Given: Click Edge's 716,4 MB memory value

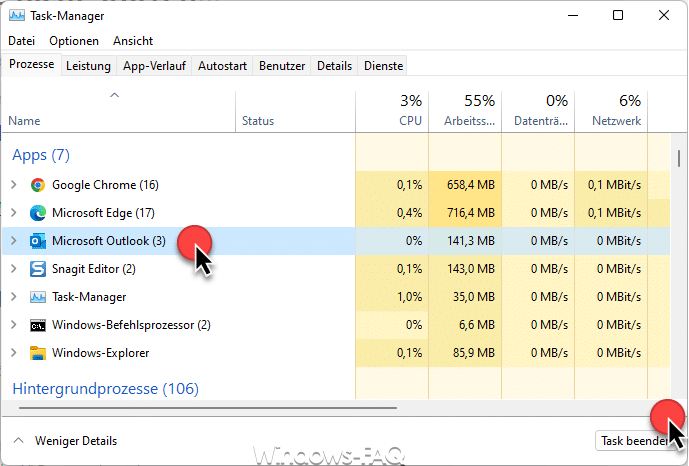Looking at the screenshot, I should 471,213.
